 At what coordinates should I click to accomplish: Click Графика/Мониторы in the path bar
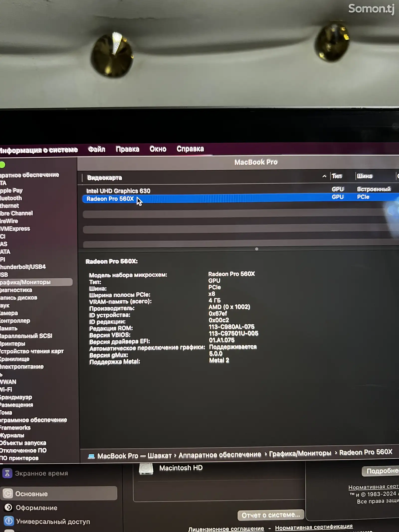tap(300, 453)
